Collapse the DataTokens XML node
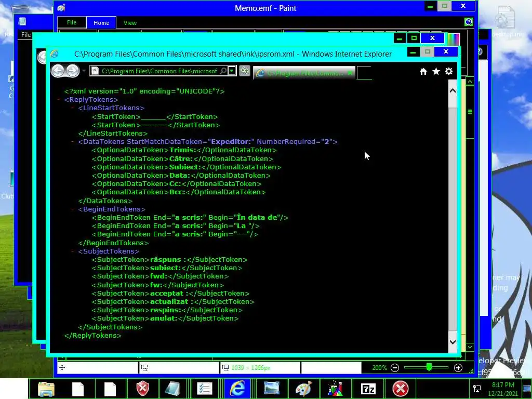 [x=73, y=142]
